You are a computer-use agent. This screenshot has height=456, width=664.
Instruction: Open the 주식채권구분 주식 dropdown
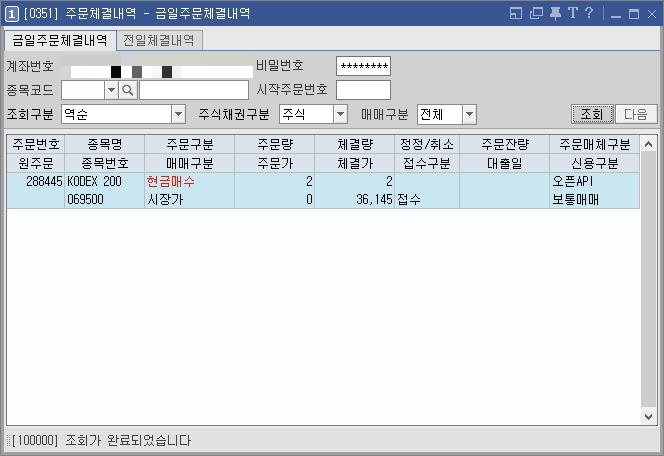point(340,114)
